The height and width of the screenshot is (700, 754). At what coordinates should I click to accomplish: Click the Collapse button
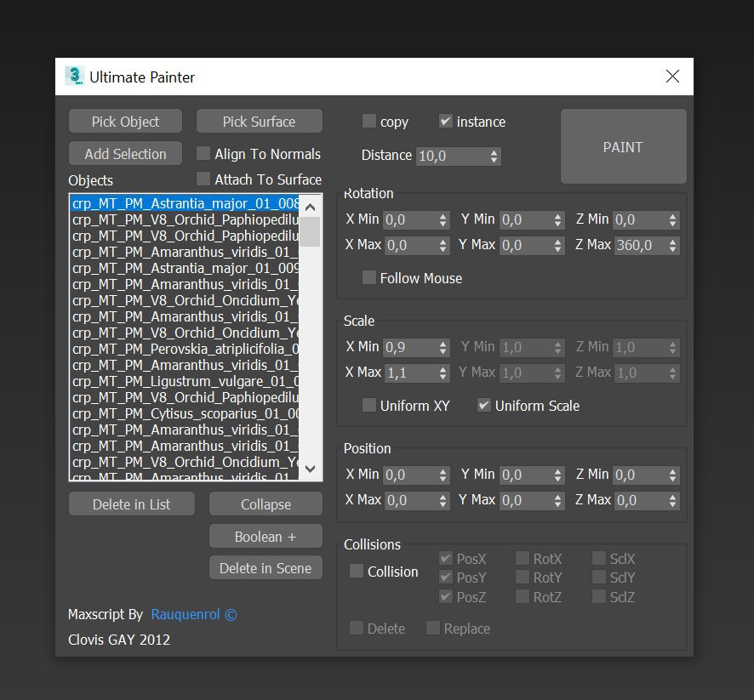[x=266, y=504]
